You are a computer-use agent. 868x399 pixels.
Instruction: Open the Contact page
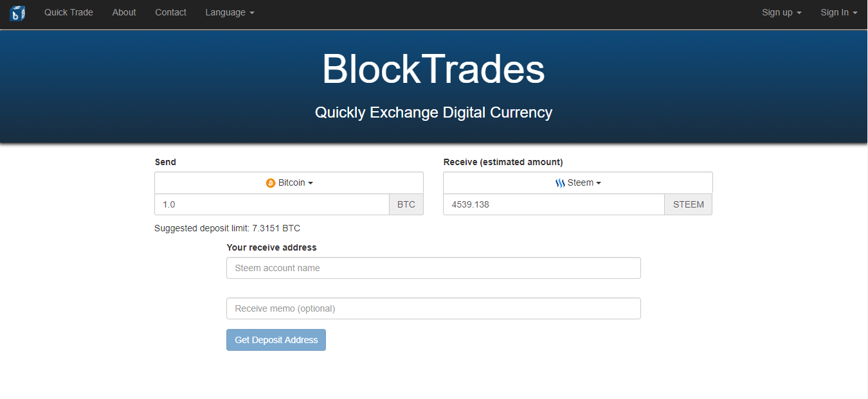click(171, 12)
